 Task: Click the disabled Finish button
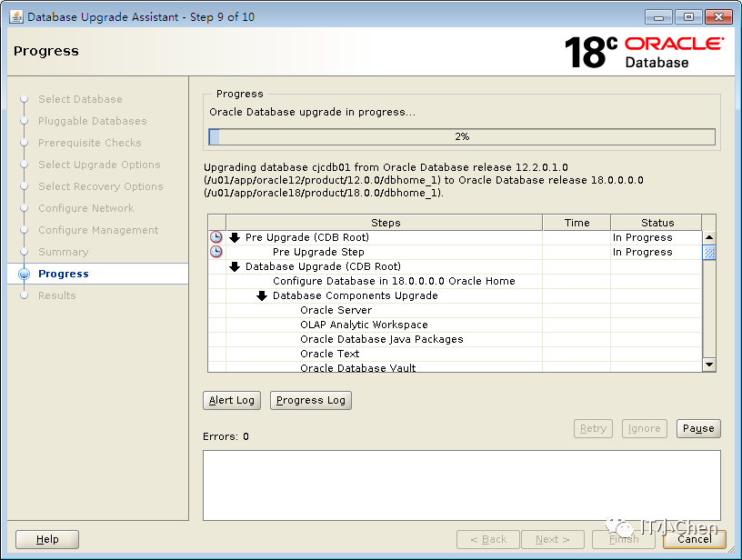pyautogui.click(x=624, y=539)
